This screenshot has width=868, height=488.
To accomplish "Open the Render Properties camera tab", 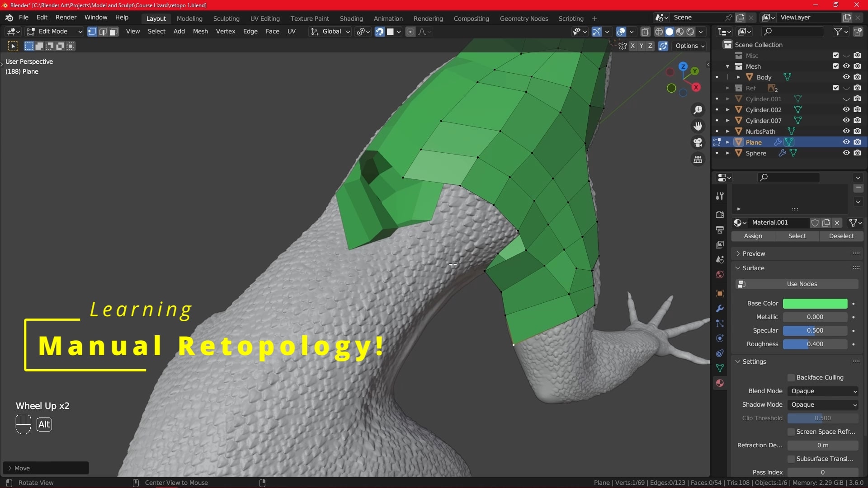I will (720, 214).
